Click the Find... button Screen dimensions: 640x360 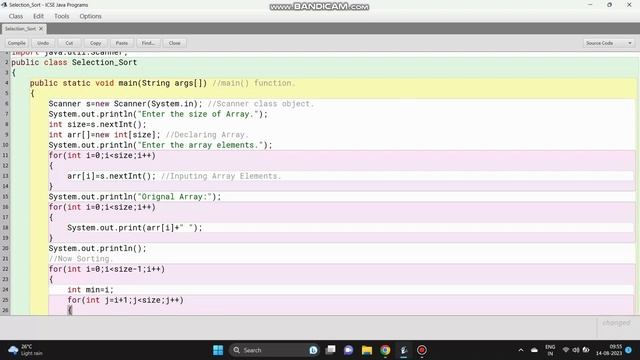[148, 43]
